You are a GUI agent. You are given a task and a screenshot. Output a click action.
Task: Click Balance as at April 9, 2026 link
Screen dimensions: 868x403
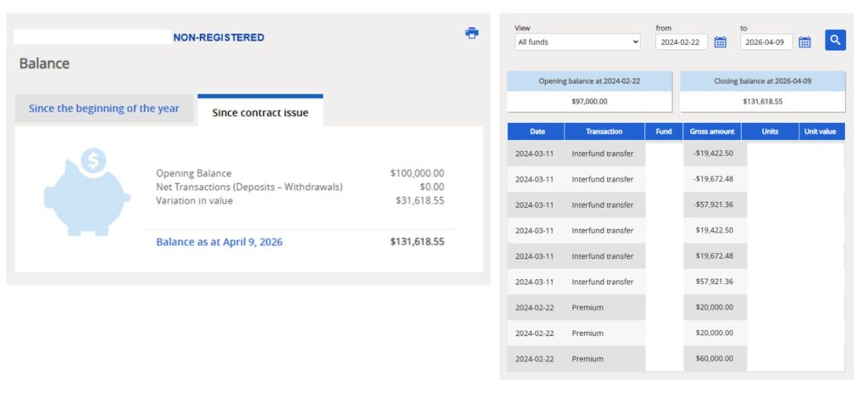point(219,242)
